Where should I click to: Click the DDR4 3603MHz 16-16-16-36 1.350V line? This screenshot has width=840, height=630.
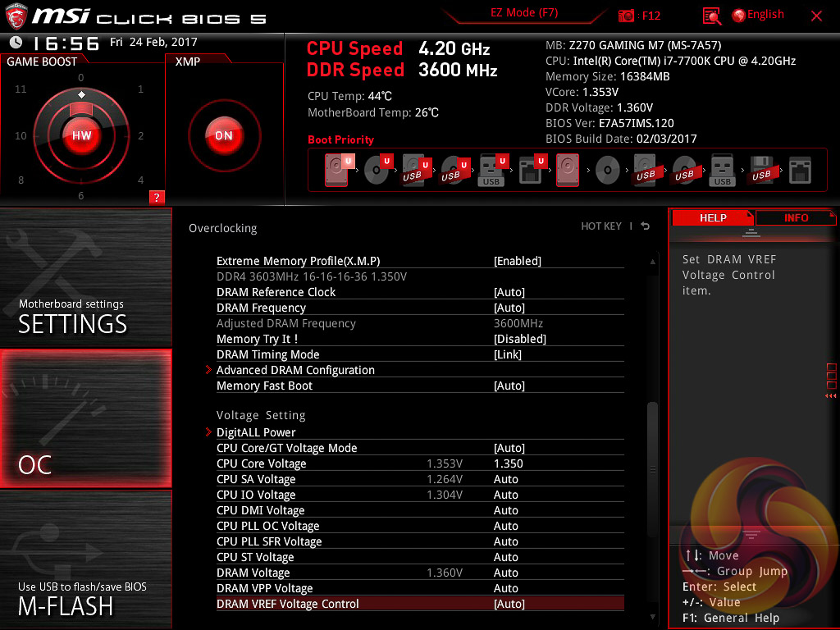[311, 276]
